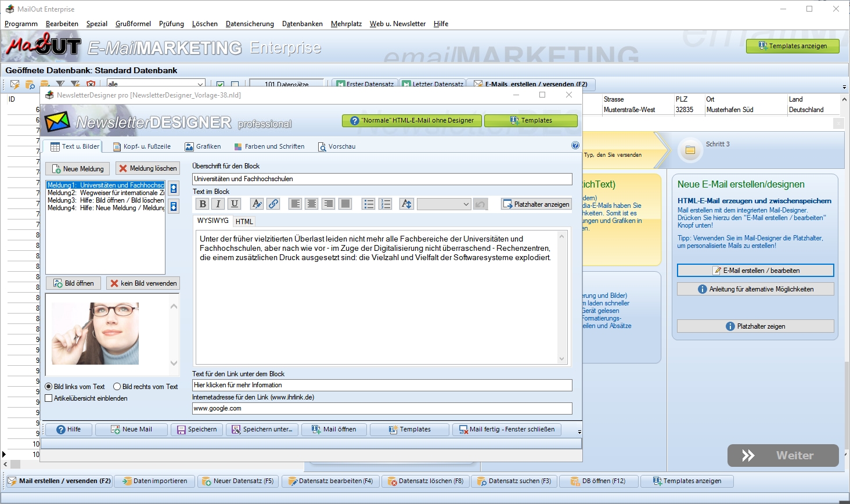Open the help icon at tab row right

[x=575, y=146]
